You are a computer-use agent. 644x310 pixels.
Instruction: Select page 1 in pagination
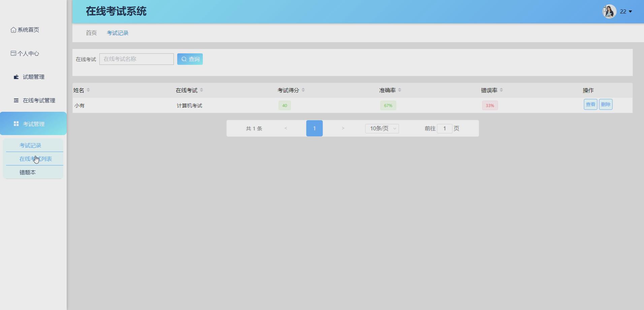pyautogui.click(x=314, y=128)
